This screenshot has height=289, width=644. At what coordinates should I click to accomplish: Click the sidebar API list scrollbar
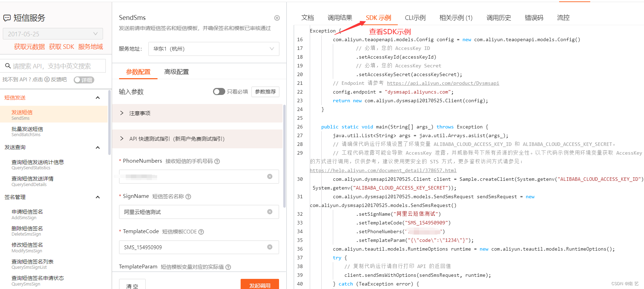pyautogui.click(x=110, y=122)
